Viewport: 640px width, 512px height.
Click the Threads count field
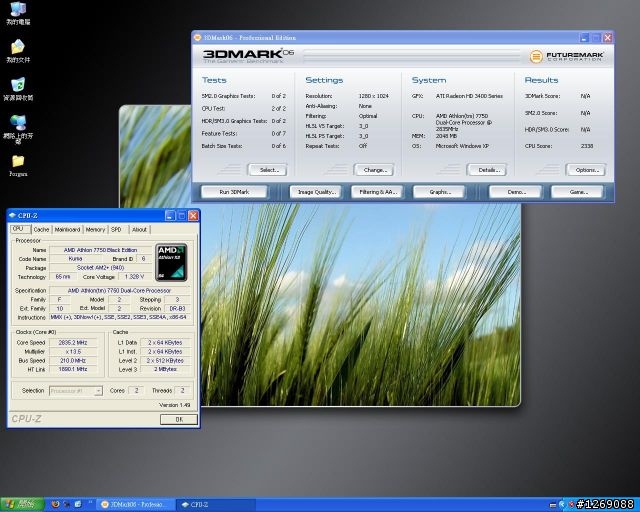pos(182,391)
